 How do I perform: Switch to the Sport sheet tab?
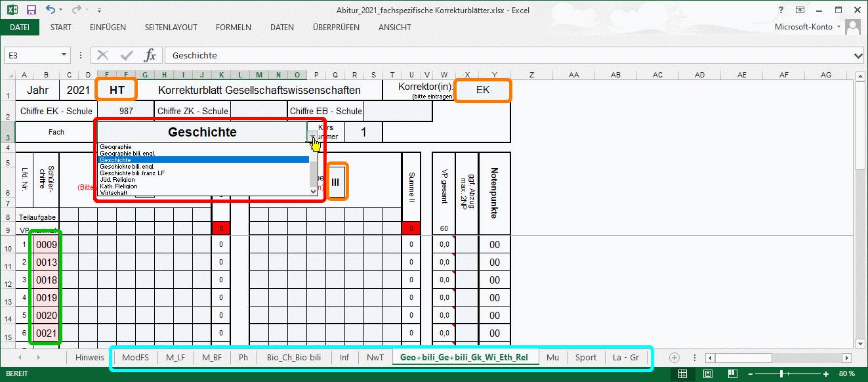point(586,358)
